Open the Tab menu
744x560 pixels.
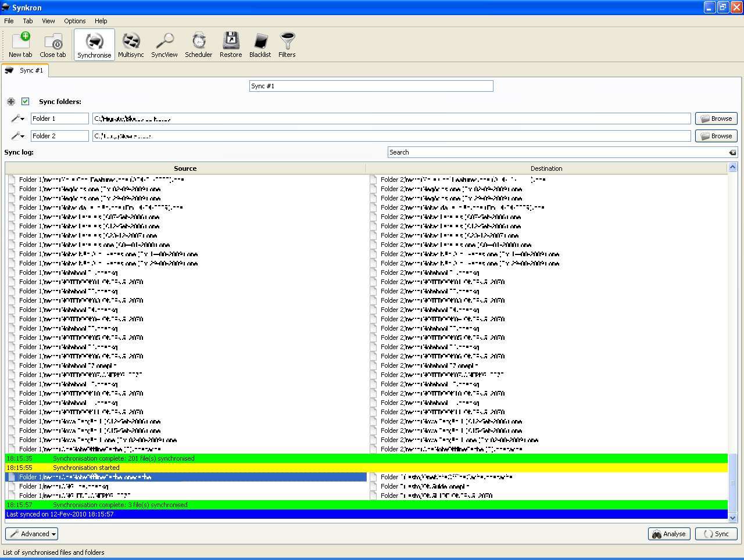(x=28, y=21)
